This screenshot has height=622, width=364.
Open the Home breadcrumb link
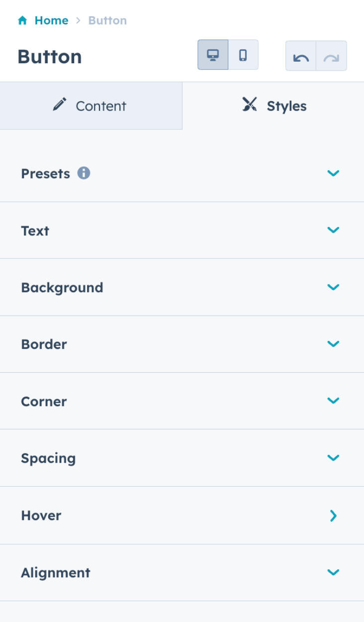tap(51, 20)
